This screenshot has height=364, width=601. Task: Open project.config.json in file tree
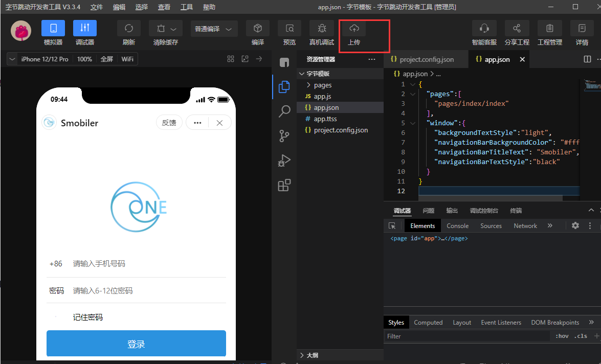(340, 130)
